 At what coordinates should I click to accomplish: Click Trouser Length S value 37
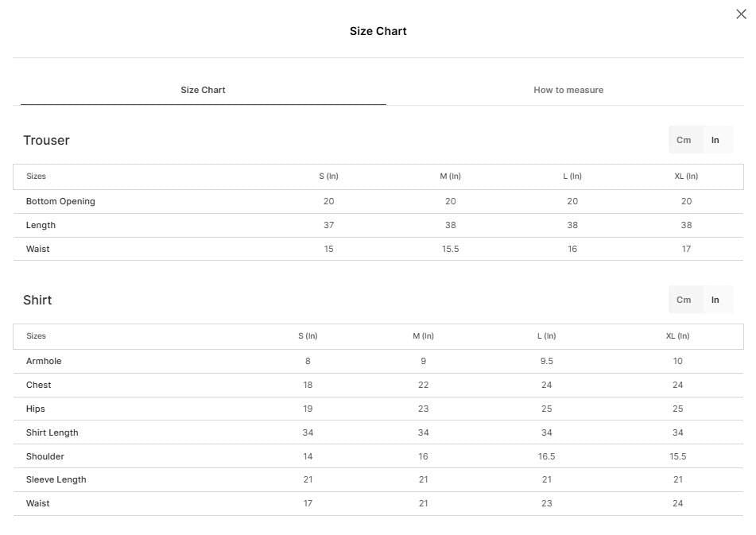tap(328, 225)
